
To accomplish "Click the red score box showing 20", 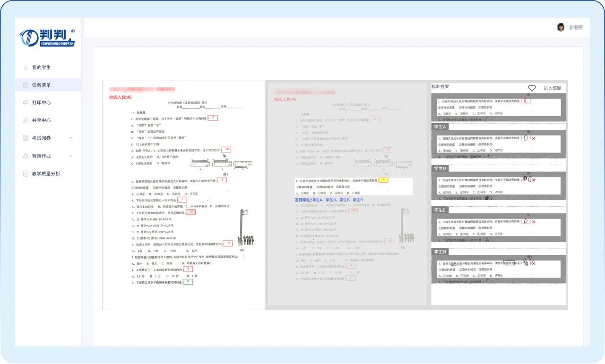I will 190,212.
